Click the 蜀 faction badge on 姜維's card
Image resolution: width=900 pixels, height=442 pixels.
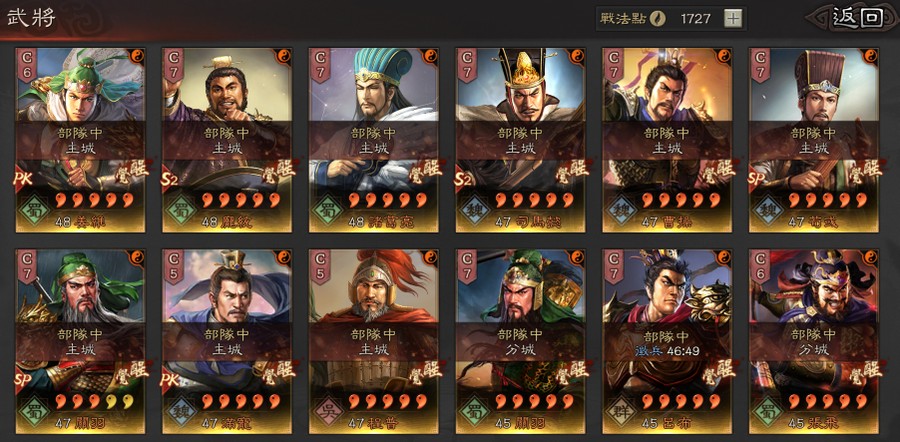tap(34, 211)
